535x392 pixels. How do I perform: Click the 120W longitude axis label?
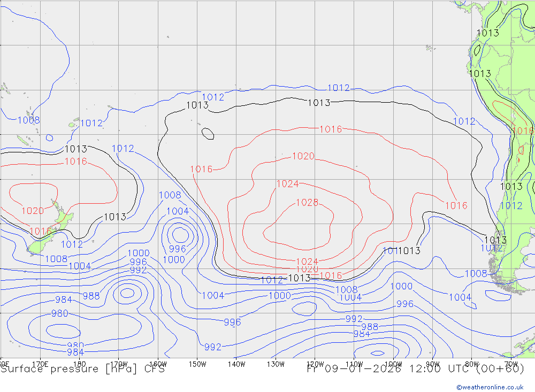tap(315, 364)
